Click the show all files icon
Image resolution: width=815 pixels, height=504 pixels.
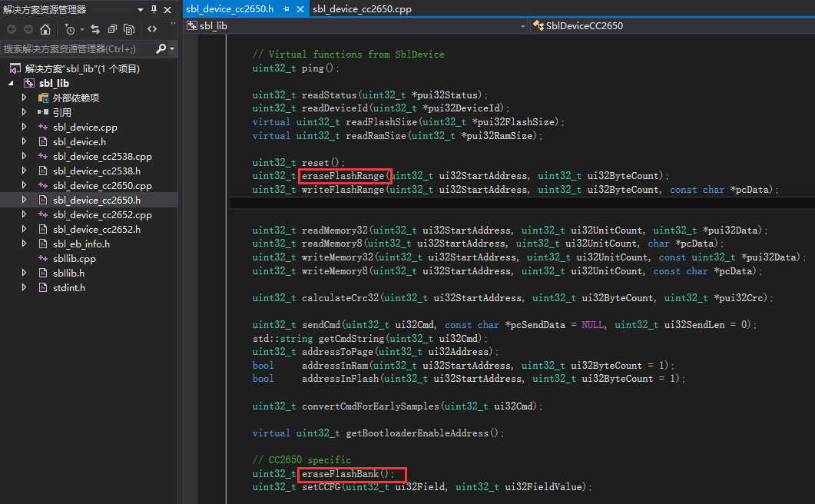(129, 29)
